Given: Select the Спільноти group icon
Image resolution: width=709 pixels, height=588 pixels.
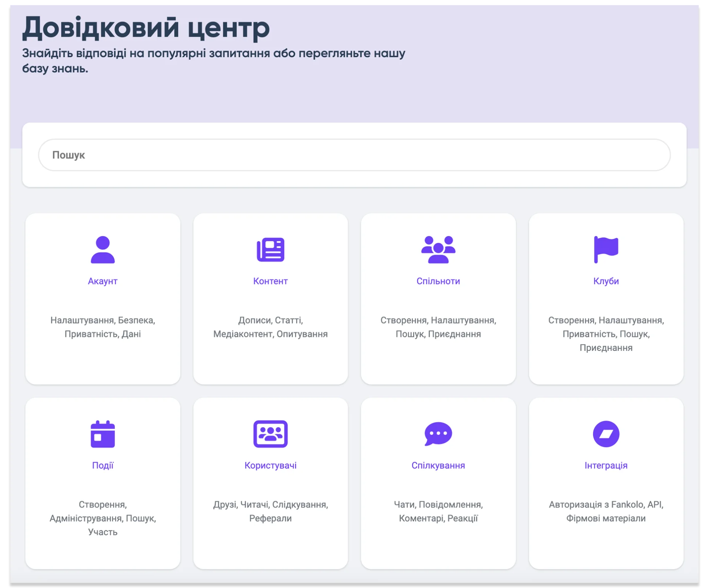Looking at the screenshot, I should tap(438, 250).
